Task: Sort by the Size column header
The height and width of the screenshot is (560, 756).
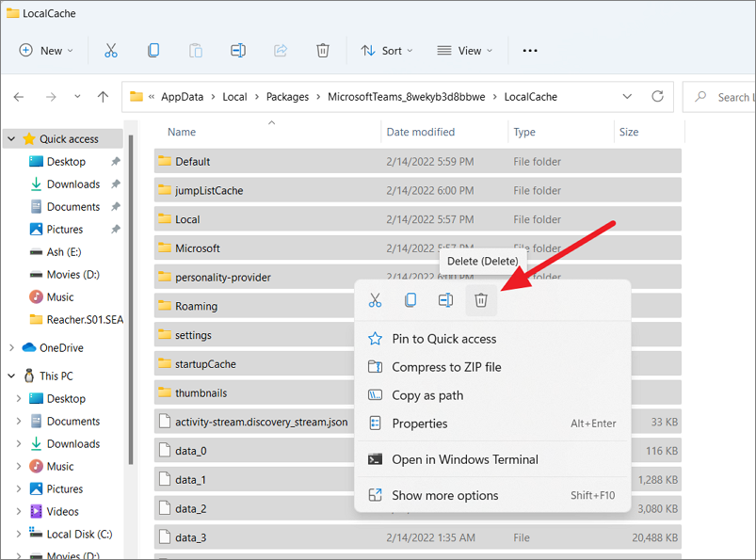Action: point(629,132)
